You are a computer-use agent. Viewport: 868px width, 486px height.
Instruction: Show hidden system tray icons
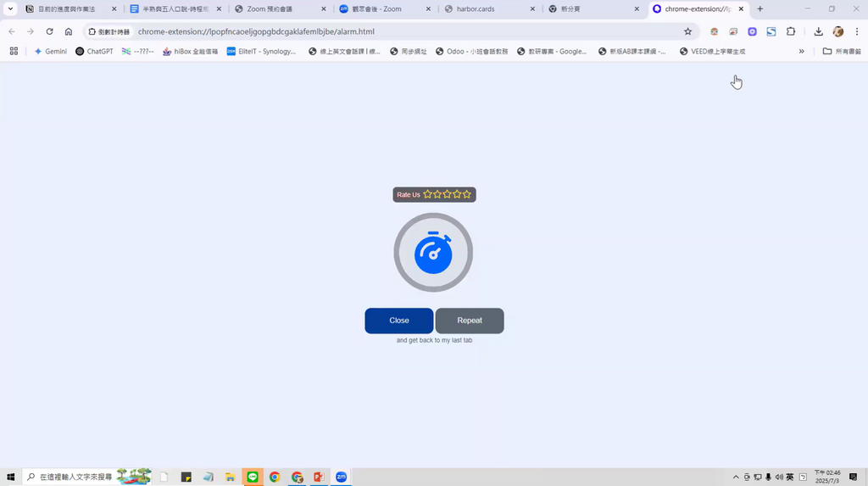tap(736, 478)
